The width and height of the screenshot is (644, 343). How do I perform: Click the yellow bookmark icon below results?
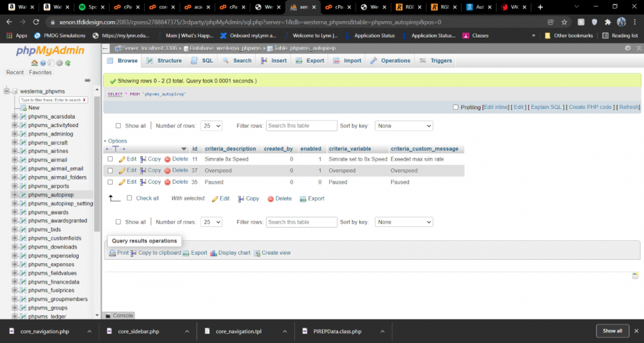pyautogui.click(x=635, y=275)
